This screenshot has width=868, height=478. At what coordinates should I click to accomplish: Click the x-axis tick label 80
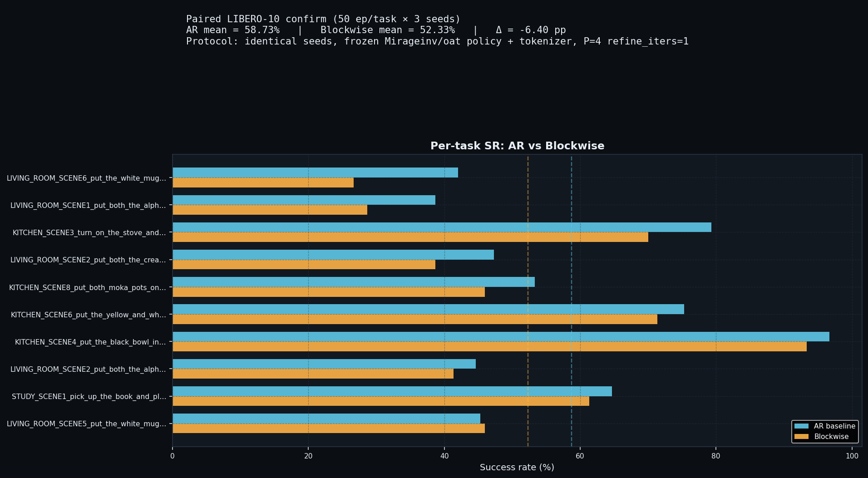(x=716, y=456)
